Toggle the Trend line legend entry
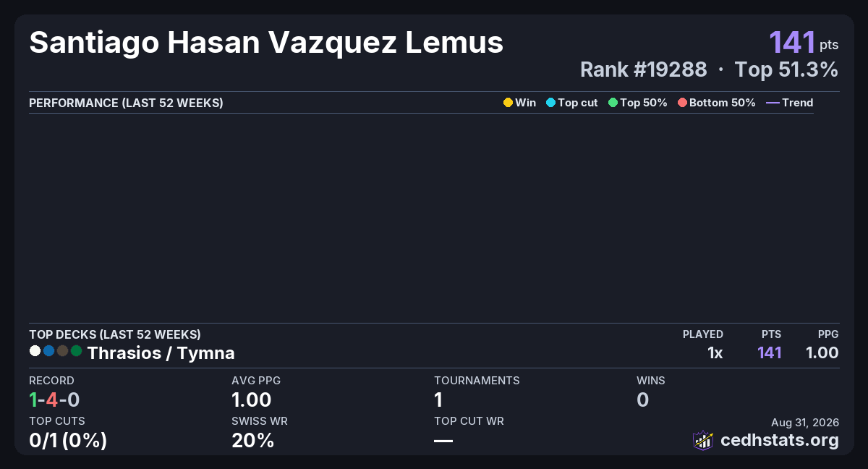The height and width of the screenshot is (469, 868). click(790, 103)
